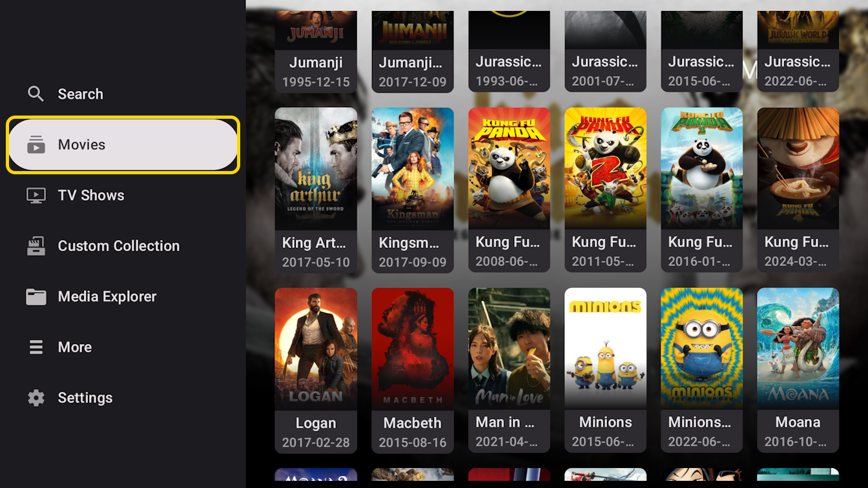
Task: Click the More hamburger icon
Action: (36, 347)
